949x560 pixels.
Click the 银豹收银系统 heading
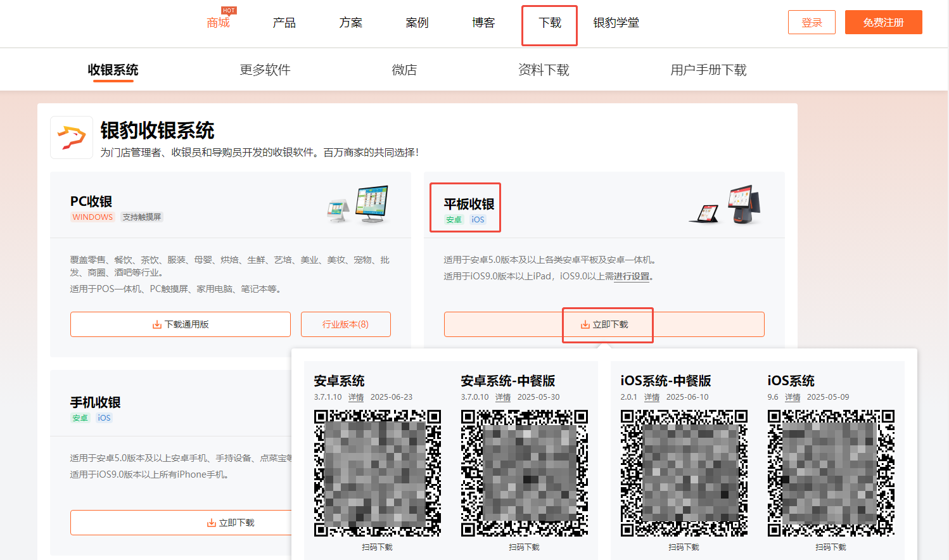[157, 130]
